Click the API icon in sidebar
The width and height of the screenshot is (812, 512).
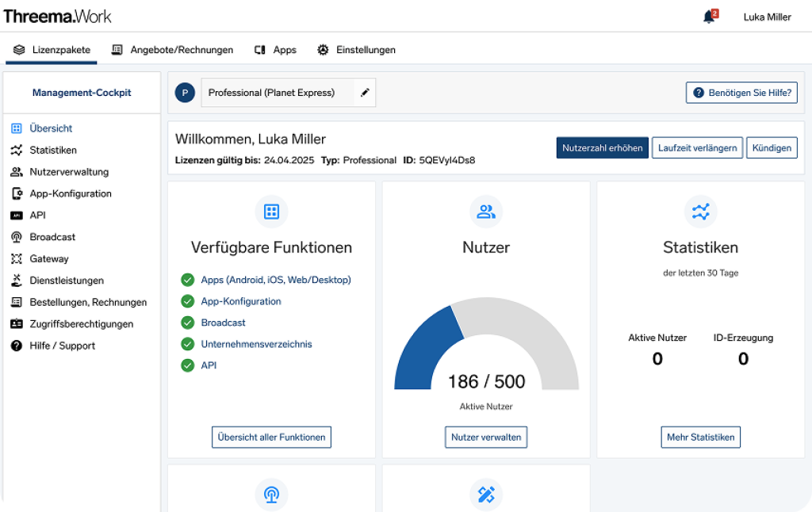[17, 216]
